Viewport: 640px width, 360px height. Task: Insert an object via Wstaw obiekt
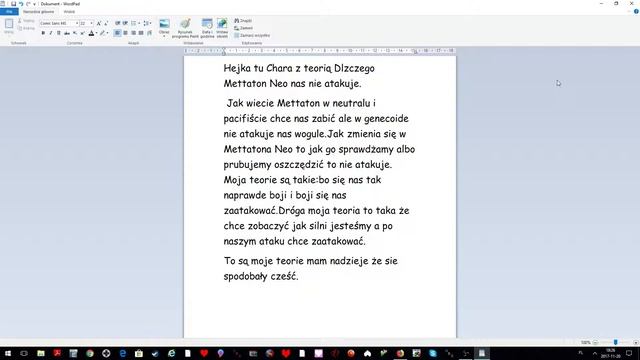pos(222,28)
